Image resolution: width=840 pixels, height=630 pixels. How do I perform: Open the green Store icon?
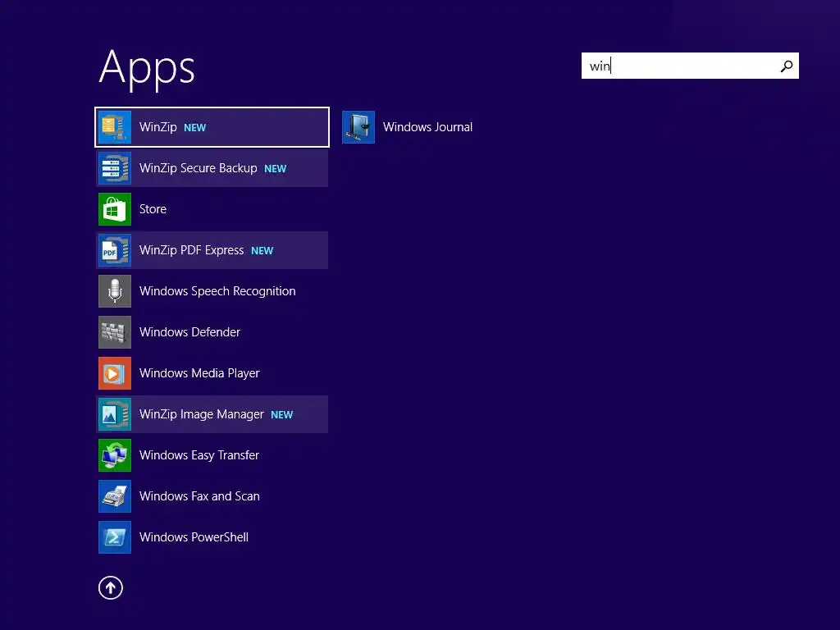click(115, 209)
